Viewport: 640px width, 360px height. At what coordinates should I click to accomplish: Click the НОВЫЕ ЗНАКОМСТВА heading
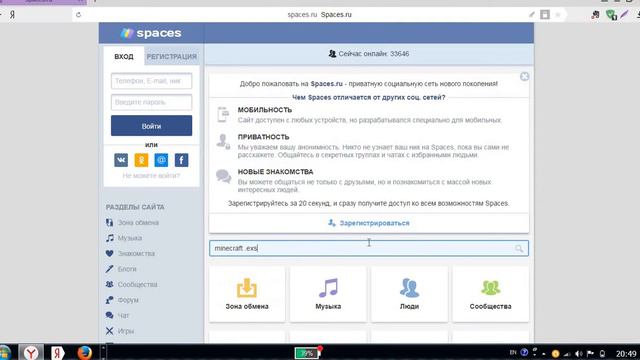[276, 172]
